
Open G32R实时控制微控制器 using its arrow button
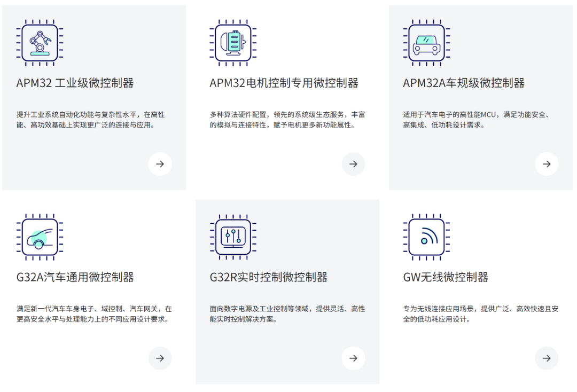click(353, 358)
